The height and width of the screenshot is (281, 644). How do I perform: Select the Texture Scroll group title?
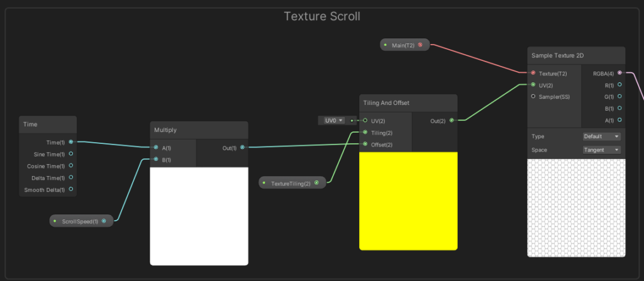pos(322,16)
